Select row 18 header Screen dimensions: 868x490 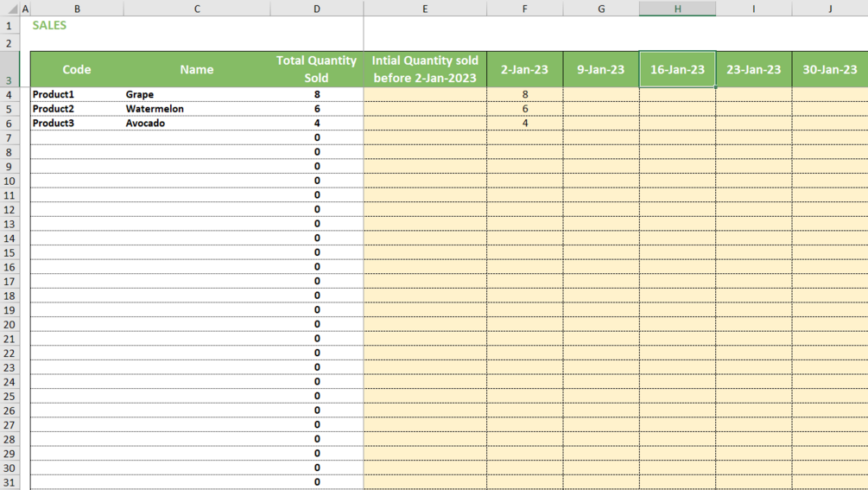(x=10, y=296)
